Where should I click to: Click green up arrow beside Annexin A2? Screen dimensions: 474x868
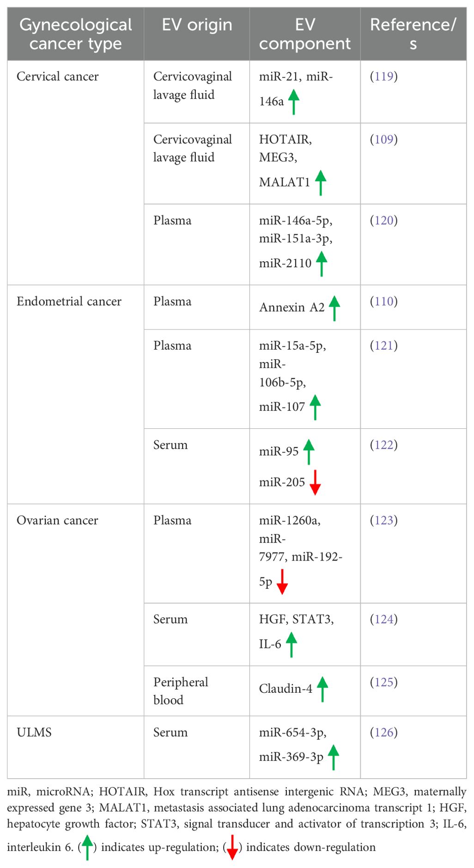[x=334, y=308]
